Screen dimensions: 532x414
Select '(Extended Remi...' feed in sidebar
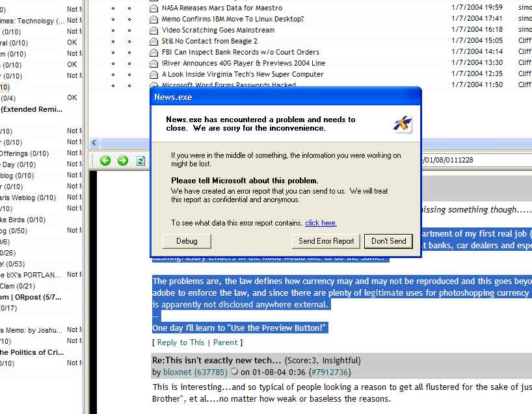32,109
